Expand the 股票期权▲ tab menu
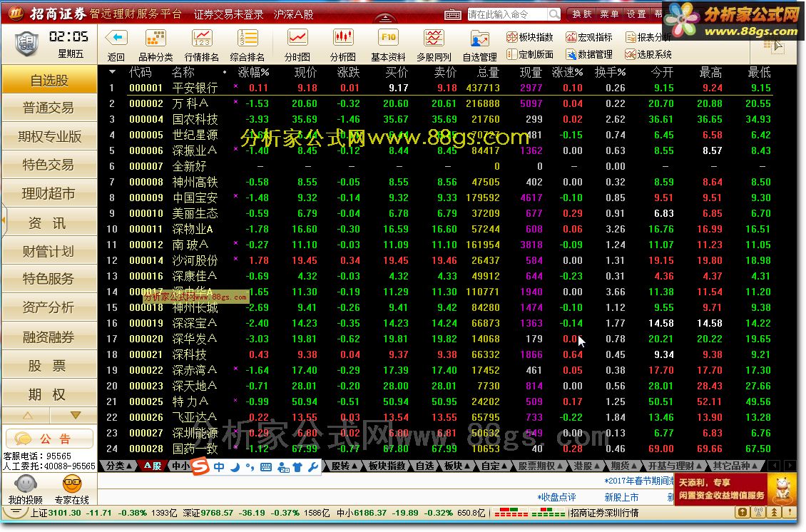The height and width of the screenshot is (532, 806). coord(539,466)
